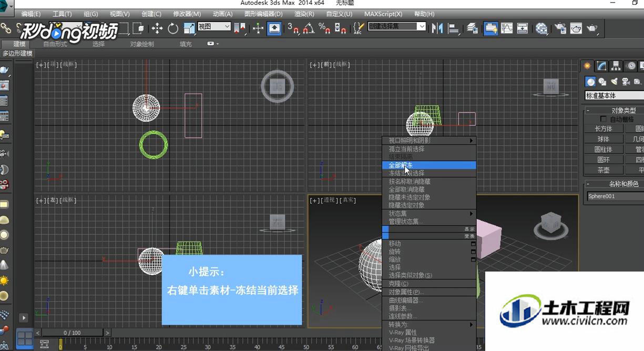Click the 茶壶 create button
644x351 pixels.
pos(604,170)
